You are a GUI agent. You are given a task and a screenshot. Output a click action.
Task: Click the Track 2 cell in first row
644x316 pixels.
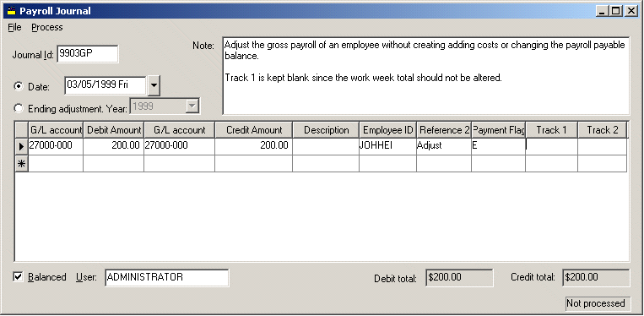click(x=602, y=146)
